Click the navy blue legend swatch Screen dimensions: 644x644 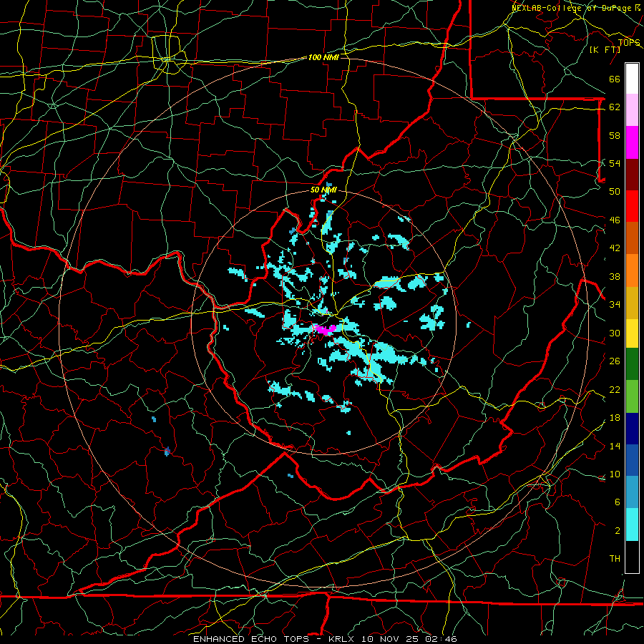tap(632, 429)
